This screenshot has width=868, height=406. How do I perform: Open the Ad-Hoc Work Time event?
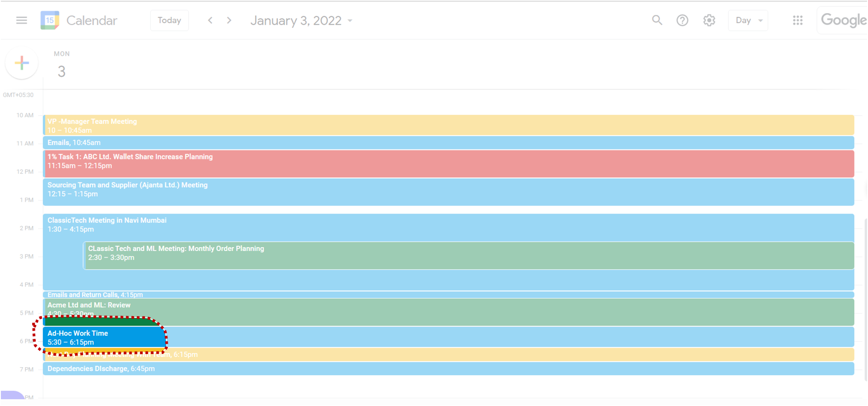click(105, 337)
